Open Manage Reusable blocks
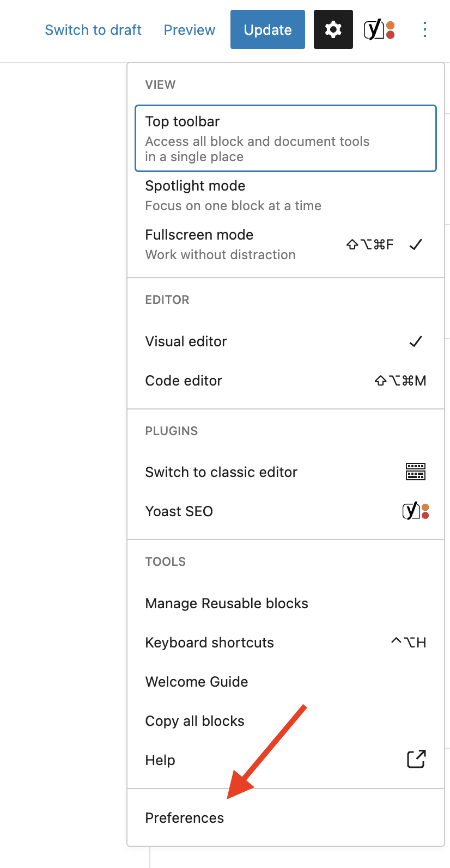450x868 pixels. coord(285,603)
